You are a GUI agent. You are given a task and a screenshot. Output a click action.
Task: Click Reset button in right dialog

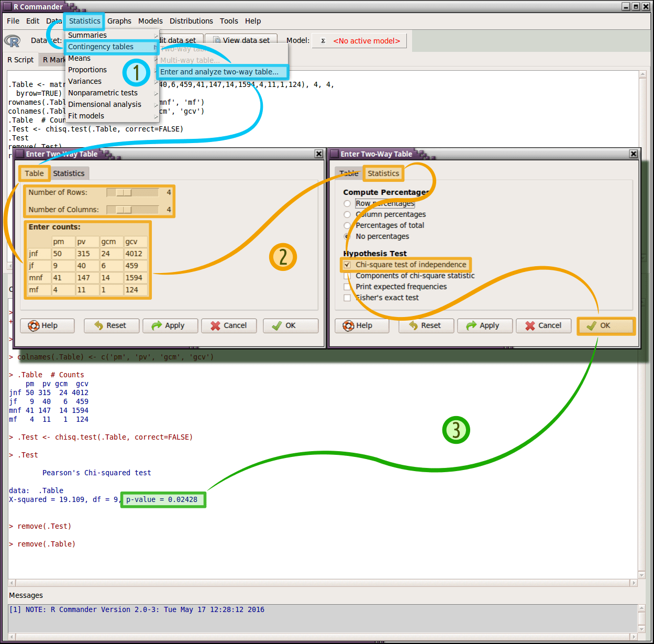coord(426,325)
